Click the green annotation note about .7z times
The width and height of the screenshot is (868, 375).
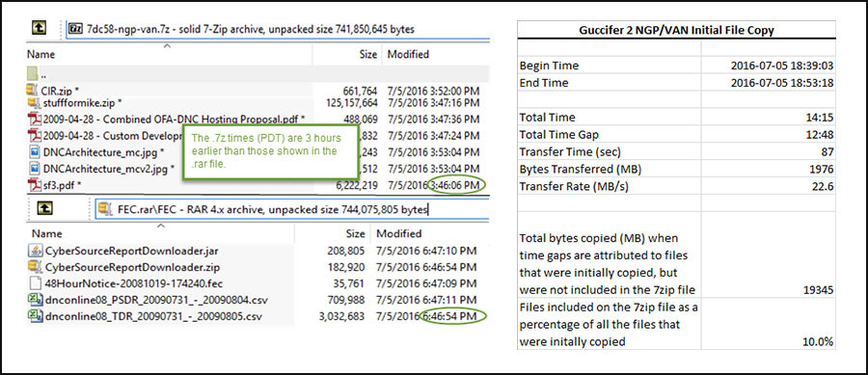point(270,151)
